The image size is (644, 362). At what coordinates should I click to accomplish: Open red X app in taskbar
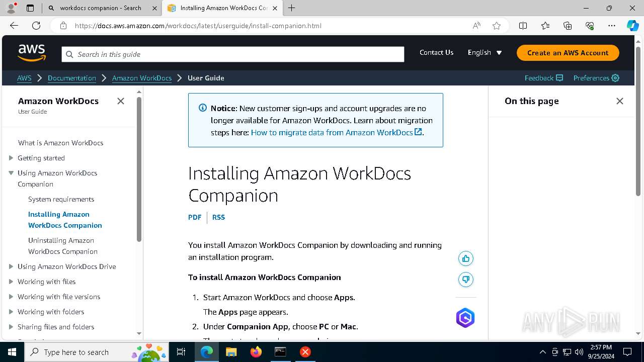pyautogui.click(x=305, y=352)
